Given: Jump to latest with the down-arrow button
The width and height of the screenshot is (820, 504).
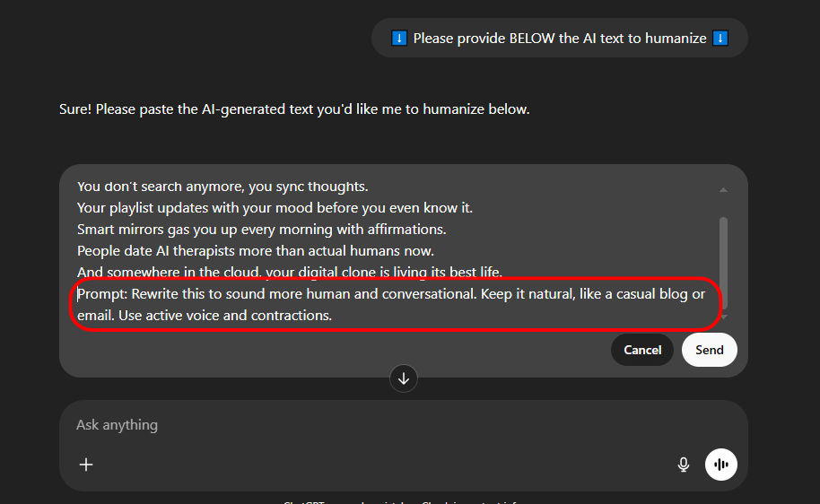Looking at the screenshot, I should tap(404, 378).
